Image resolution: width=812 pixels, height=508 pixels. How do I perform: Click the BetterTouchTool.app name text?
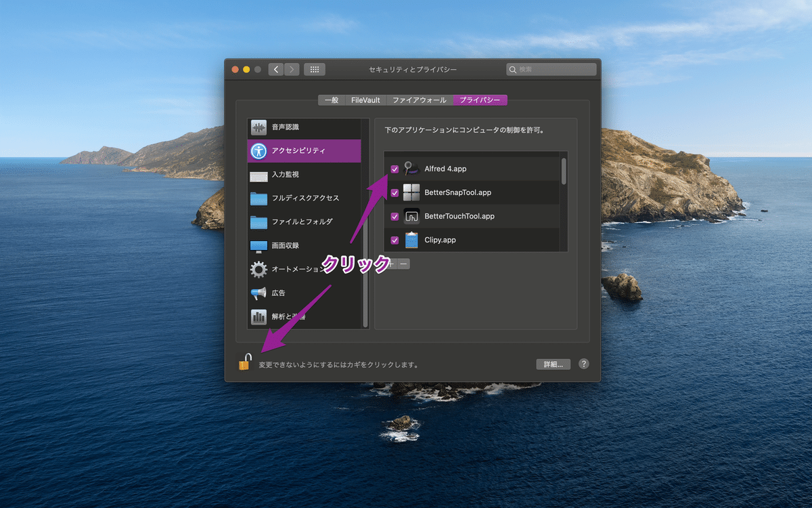tap(459, 216)
